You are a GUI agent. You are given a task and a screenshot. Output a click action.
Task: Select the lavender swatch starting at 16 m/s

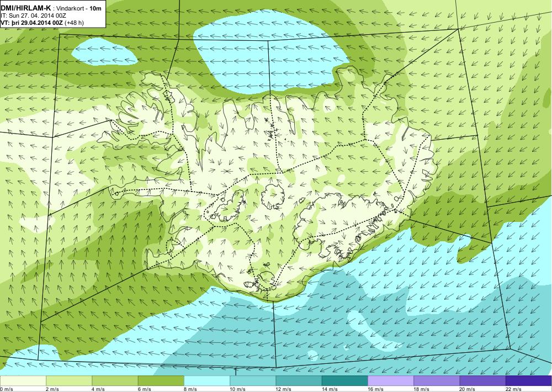391,381
